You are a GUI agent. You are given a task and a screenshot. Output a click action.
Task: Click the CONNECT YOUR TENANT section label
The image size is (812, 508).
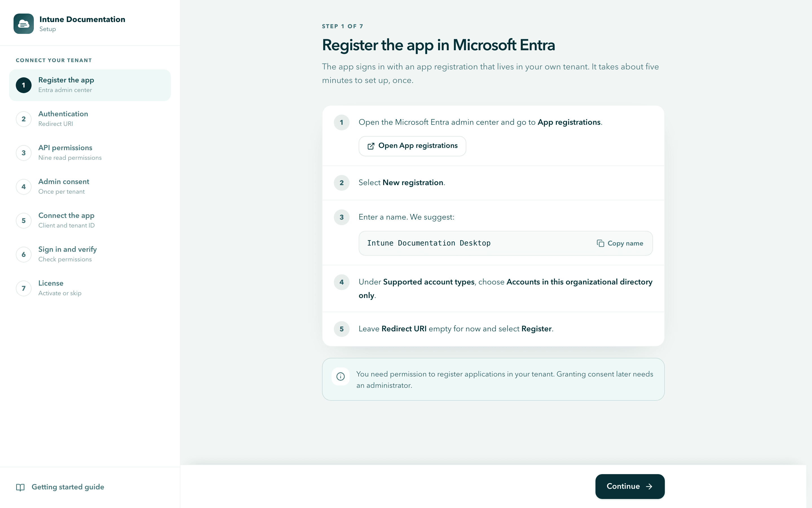click(54, 60)
